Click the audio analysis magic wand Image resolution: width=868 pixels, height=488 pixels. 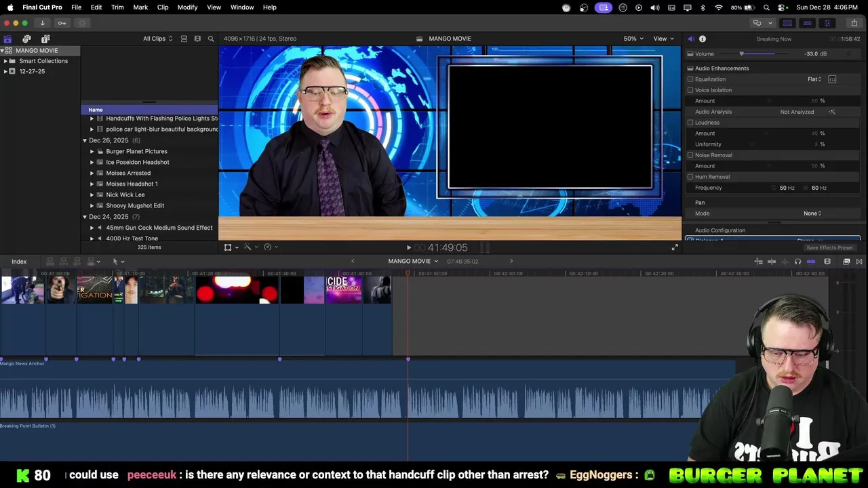tap(832, 112)
